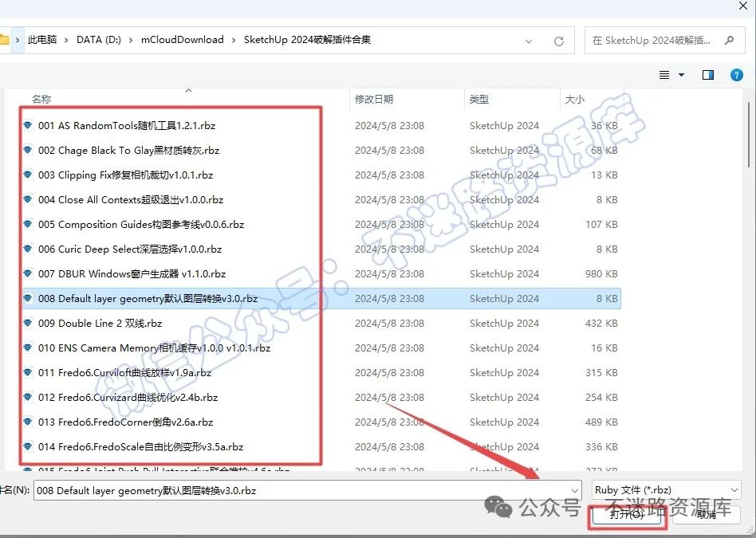Click the view layout list icon
The image size is (756, 538).
pyautogui.click(x=664, y=75)
